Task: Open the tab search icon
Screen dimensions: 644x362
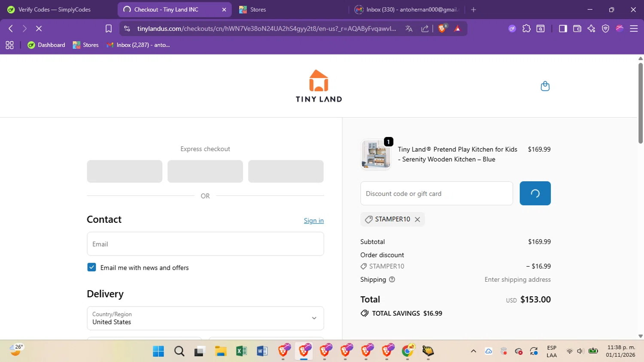Action: click(x=541, y=28)
